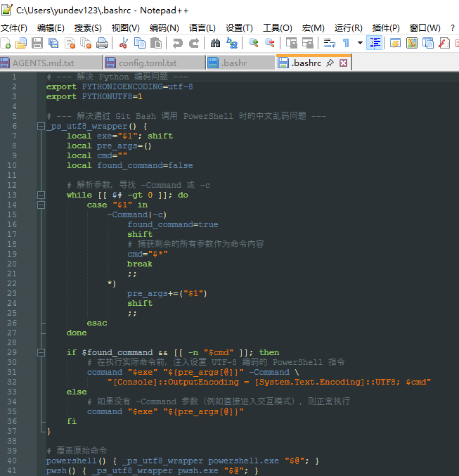459x476 pixels.
Task: Cut selection with scissors icon
Action: coord(123,43)
